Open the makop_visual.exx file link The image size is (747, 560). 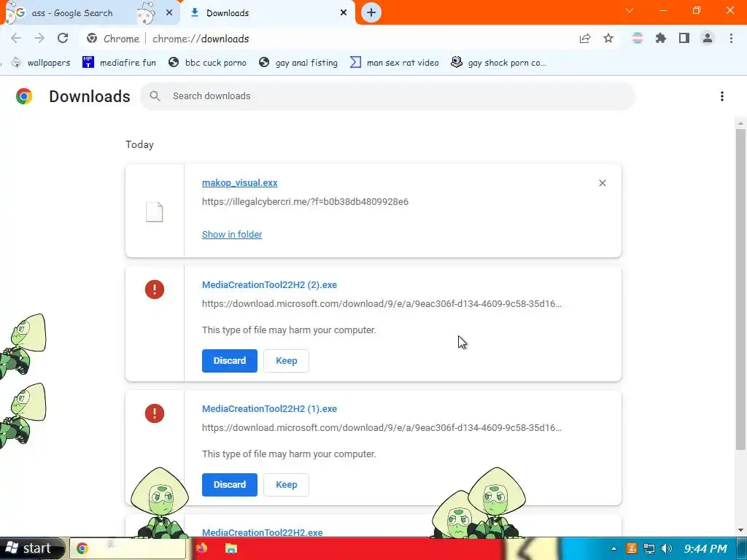(x=239, y=183)
